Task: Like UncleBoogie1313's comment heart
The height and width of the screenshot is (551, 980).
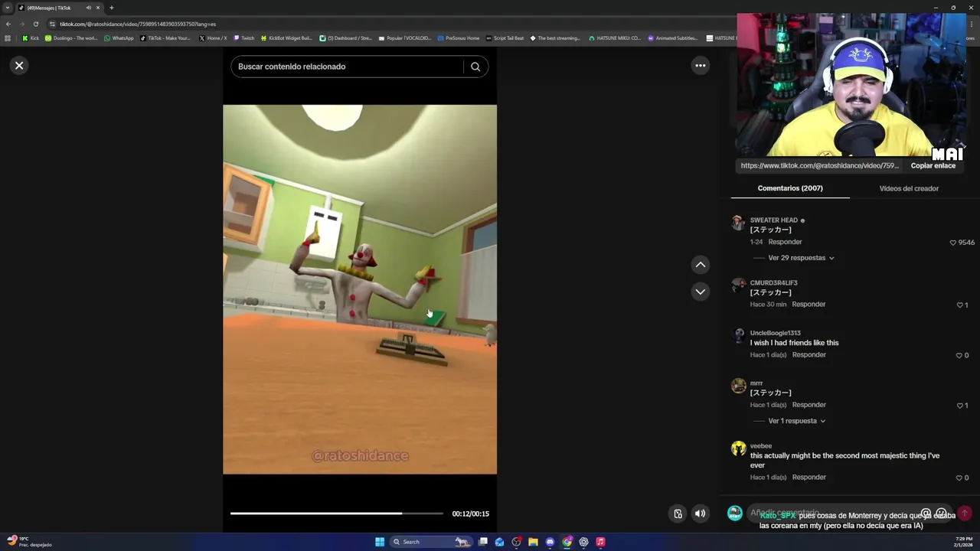Action: coord(960,356)
